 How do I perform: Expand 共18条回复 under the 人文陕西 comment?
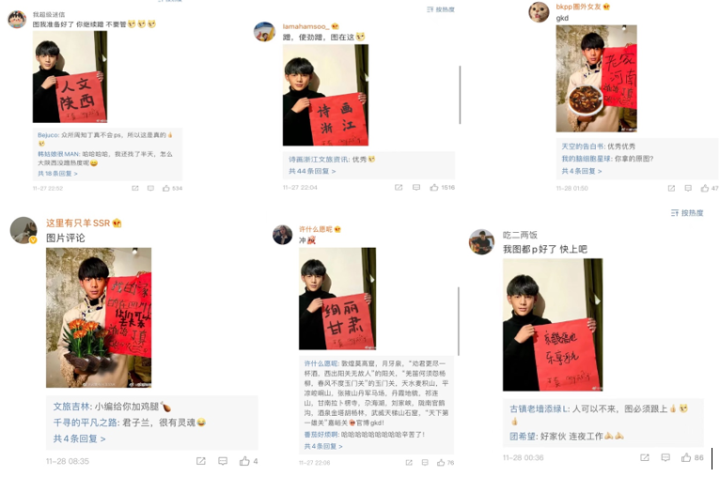pyautogui.click(x=57, y=174)
